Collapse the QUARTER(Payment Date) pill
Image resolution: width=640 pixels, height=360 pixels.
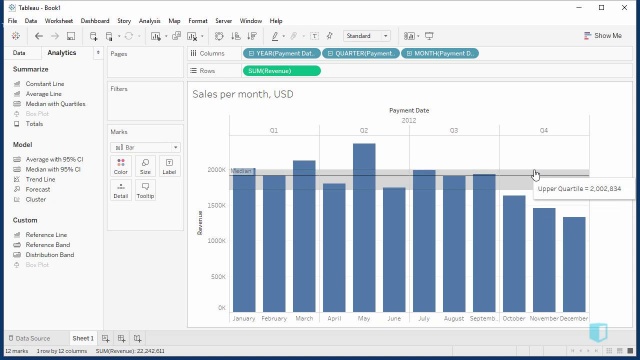point(330,53)
